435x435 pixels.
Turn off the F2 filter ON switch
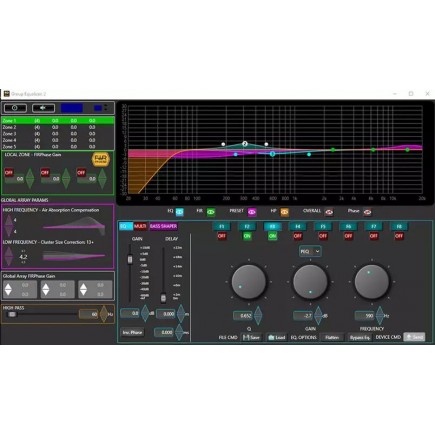(x=247, y=236)
